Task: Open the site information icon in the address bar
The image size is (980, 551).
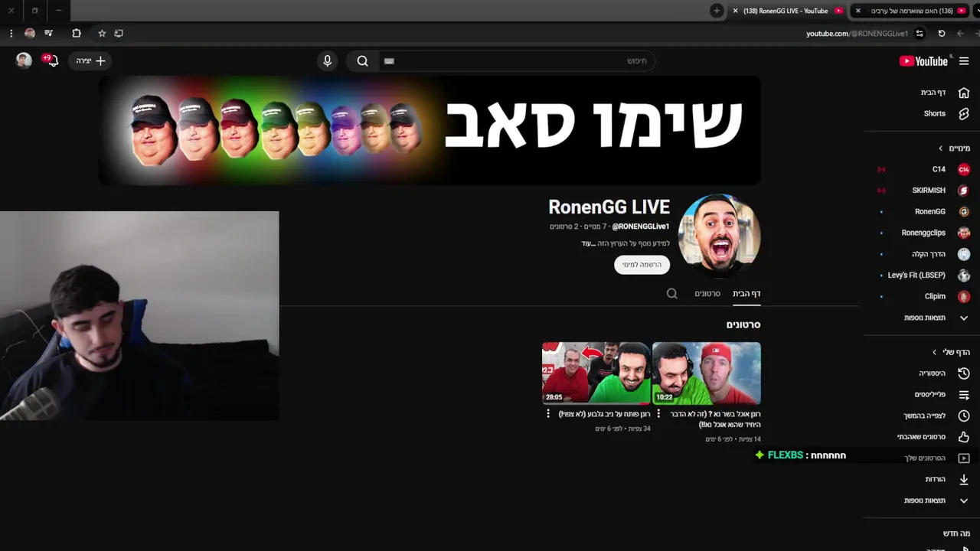Action: point(920,33)
